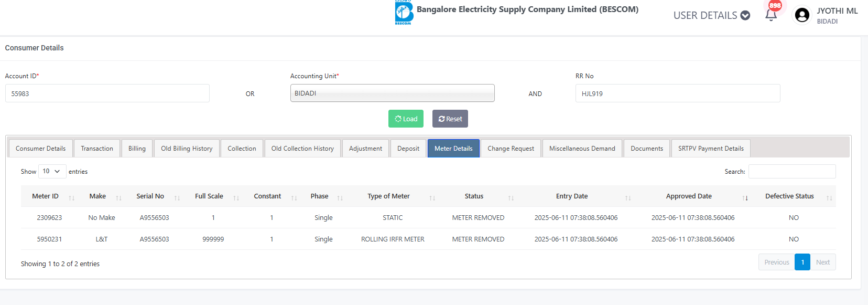Click the user profile avatar icon
The height and width of the screenshot is (305, 868).
click(802, 15)
